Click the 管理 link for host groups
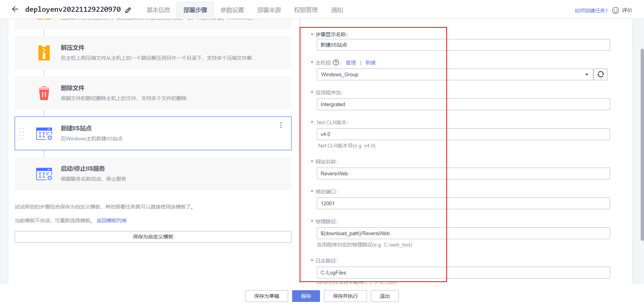The image size is (644, 308). [351, 62]
